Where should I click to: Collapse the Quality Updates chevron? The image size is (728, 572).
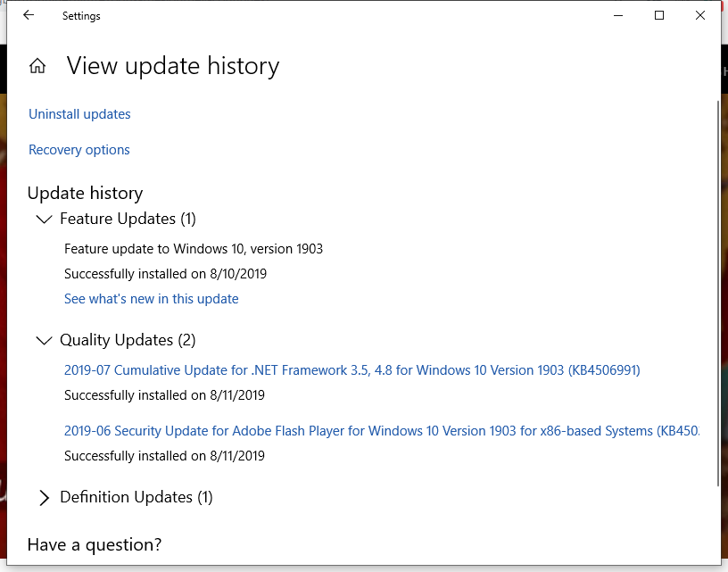pos(44,341)
